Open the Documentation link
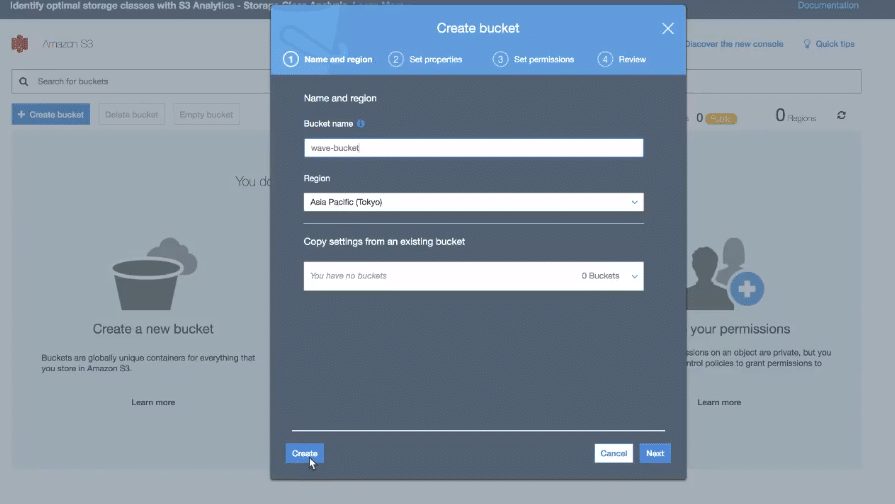Image resolution: width=895 pixels, height=504 pixels. 828,5
